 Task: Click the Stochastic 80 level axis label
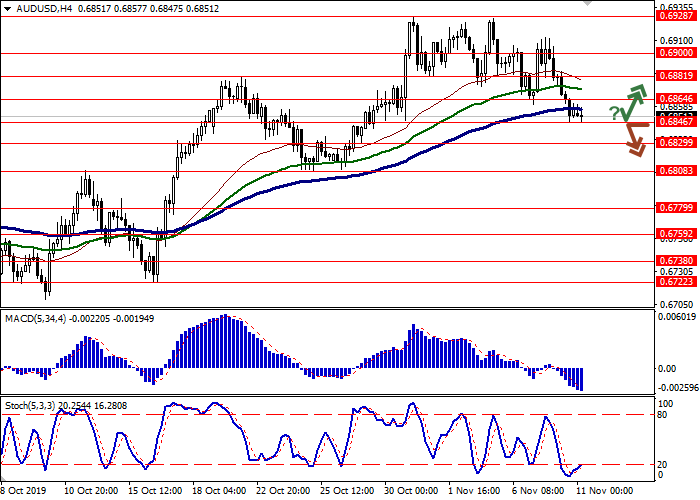coord(665,414)
